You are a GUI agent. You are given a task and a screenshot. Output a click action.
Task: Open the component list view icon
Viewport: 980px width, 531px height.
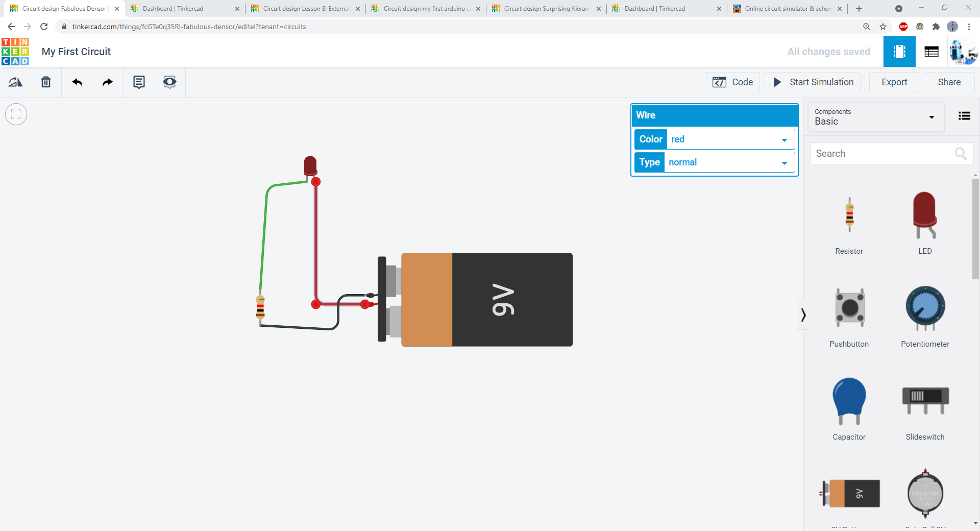[965, 116]
